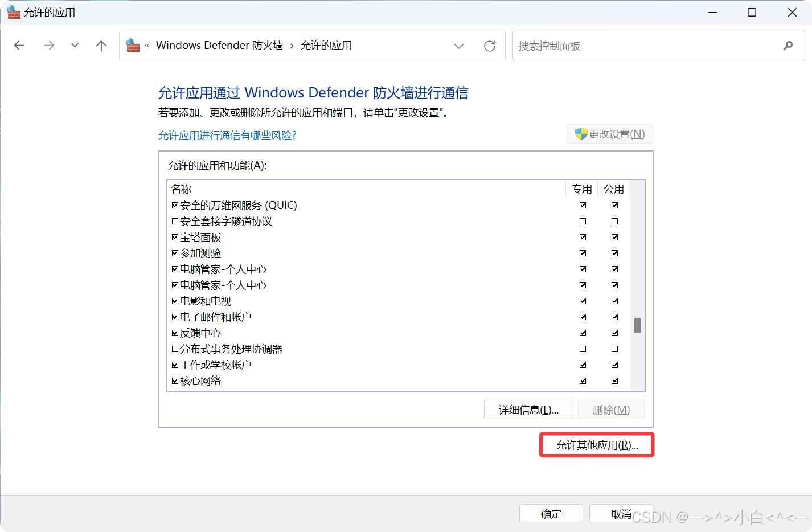The height and width of the screenshot is (532, 812).
Task: Click 允许其他应用(R)... button
Action: (x=597, y=444)
